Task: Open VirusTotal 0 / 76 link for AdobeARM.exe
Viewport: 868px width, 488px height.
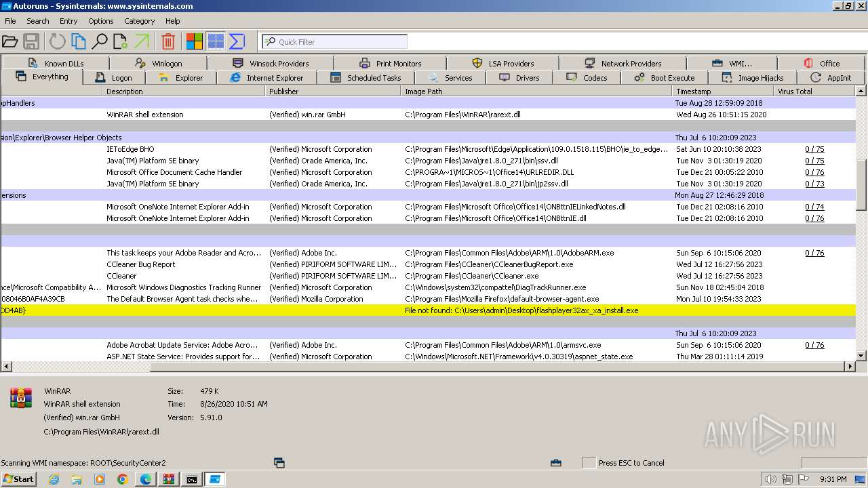Action: [814, 253]
